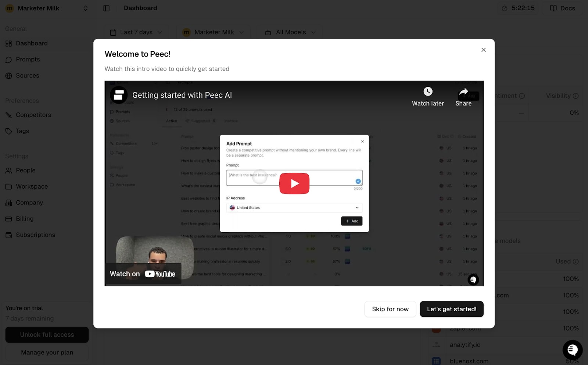This screenshot has height=365, width=588.
Task: Click the Used info icon in sources table
Action: [x=576, y=262]
